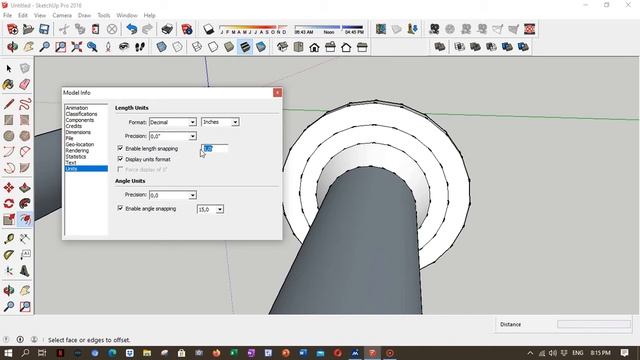This screenshot has height=360, width=640.
Task: Click the Zoom Window icon in top toolbar
Action: tap(60, 47)
